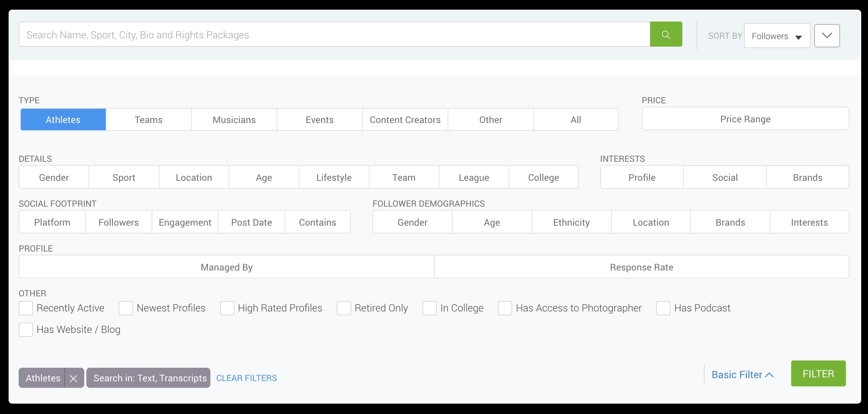Remove the Athletes filter chip

pos(74,378)
